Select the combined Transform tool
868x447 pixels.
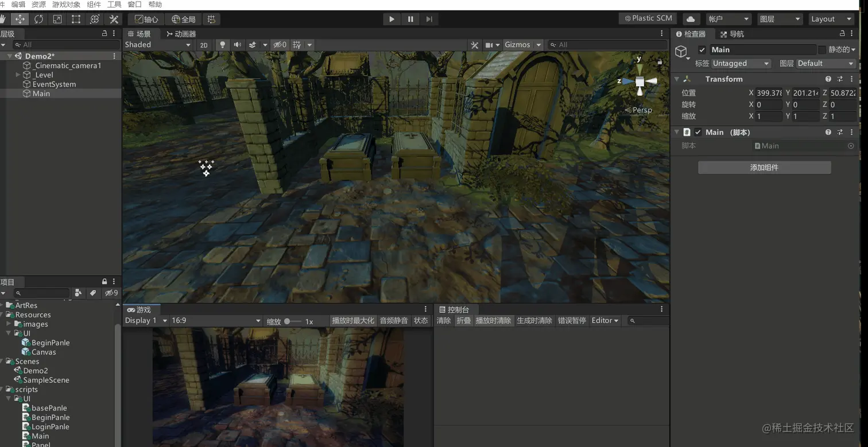[95, 19]
